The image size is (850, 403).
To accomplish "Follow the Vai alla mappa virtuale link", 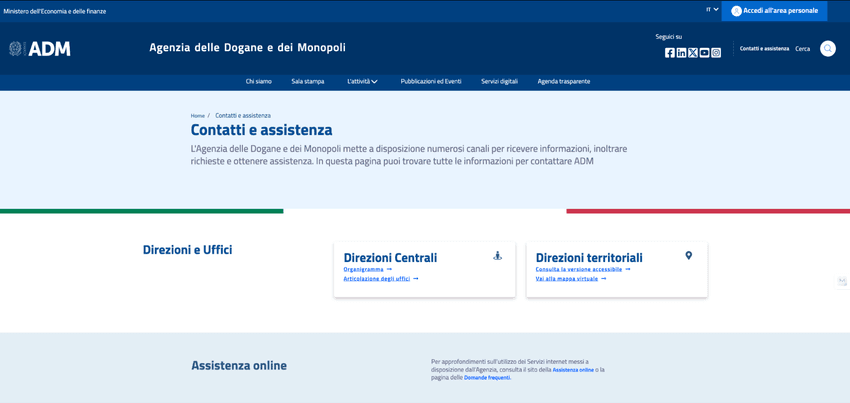I will 567,279.
